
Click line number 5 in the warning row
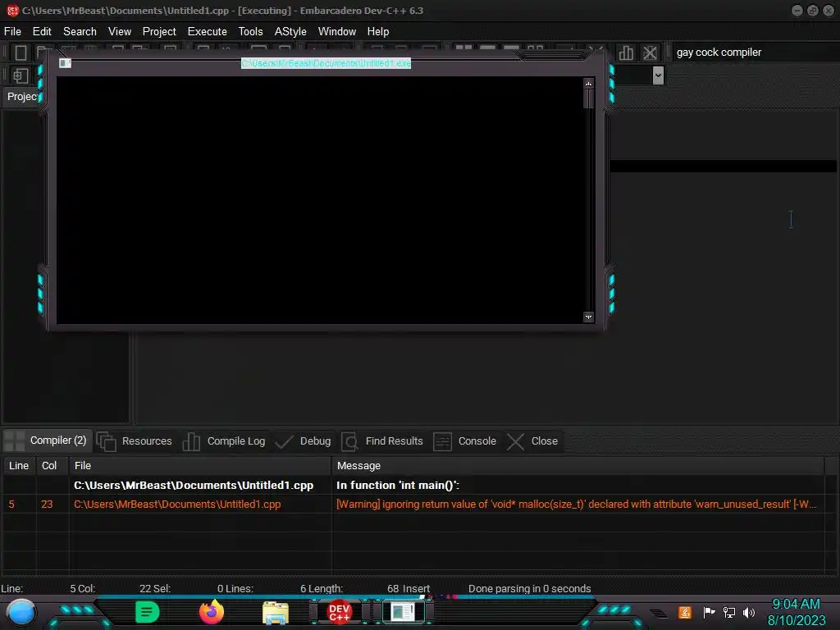pos(11,504)
